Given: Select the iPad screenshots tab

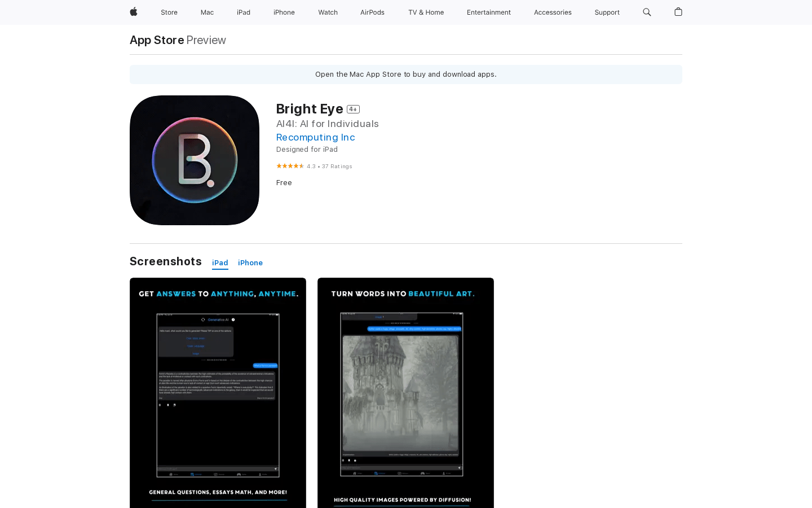Looking at the screenshot, I should coord(220,263).
